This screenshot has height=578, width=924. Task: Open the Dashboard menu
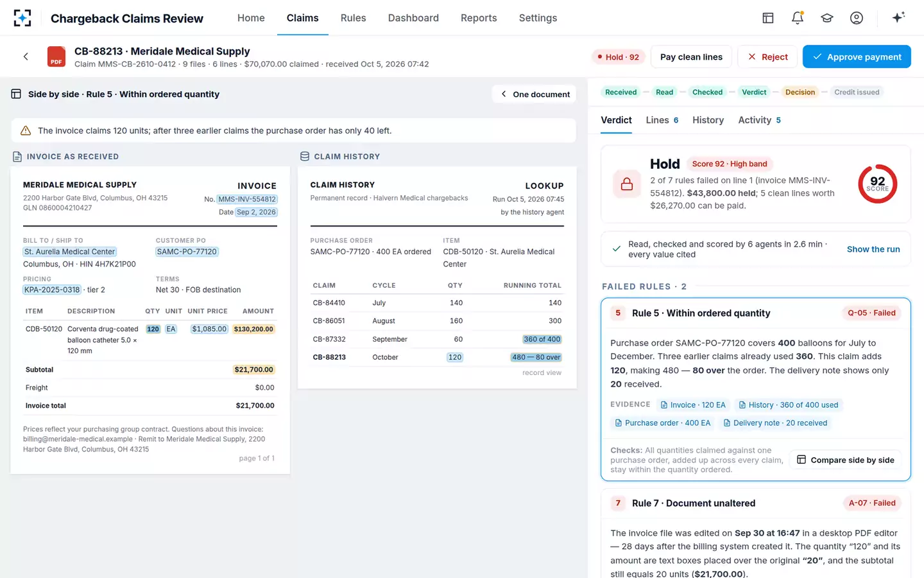coord(413,18)
